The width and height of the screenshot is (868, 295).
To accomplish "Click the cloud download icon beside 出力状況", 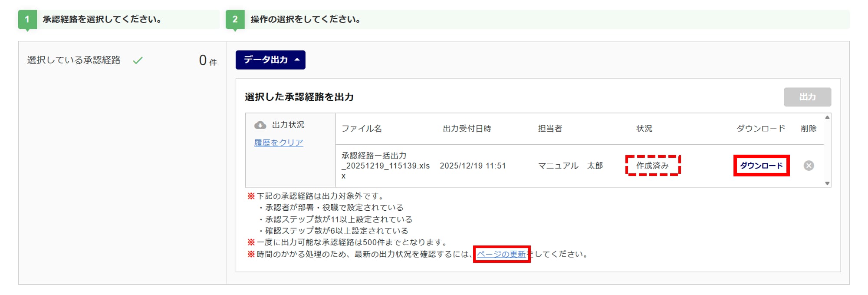I will click(x=260, y=125).
